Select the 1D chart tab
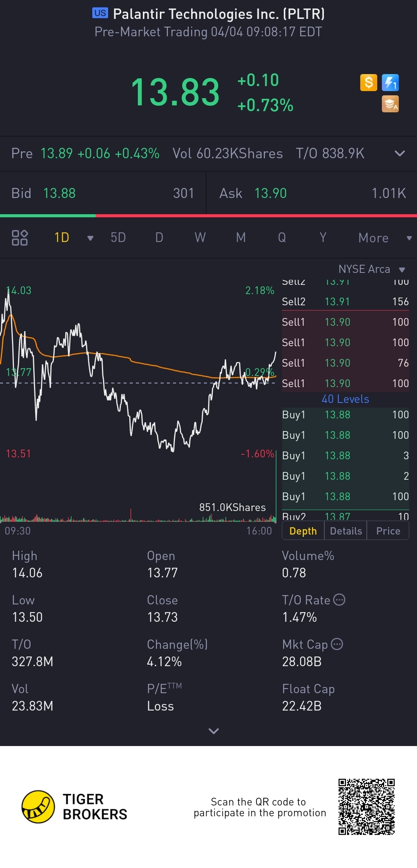The image size is (417, 868). (62, 237)
